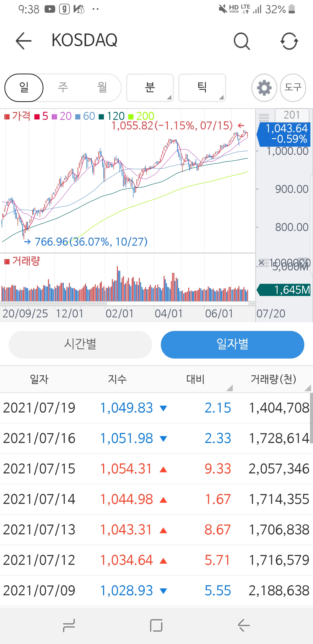Tap down arrow on the 1,028.93 row

163,591
